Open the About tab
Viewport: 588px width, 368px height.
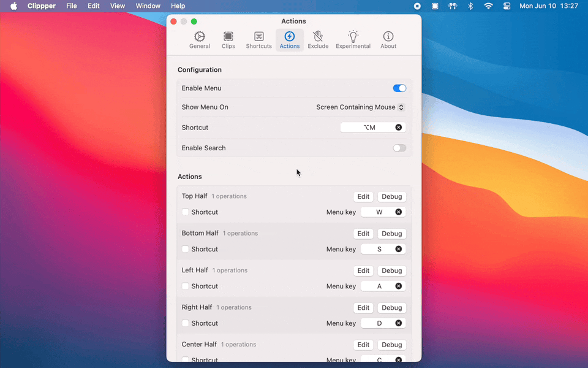[x=388, y=40]
